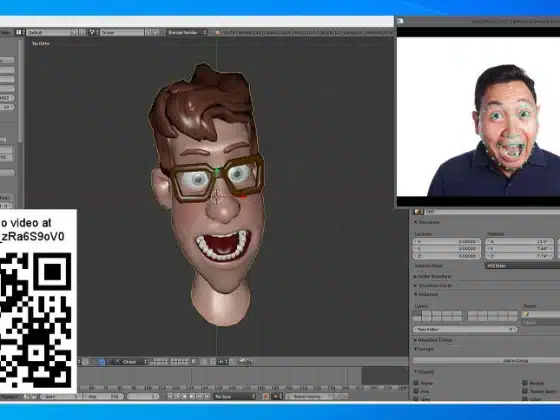Open the No Sync playback dropdown
Screen dimensions: 560x420
(235, 396)
